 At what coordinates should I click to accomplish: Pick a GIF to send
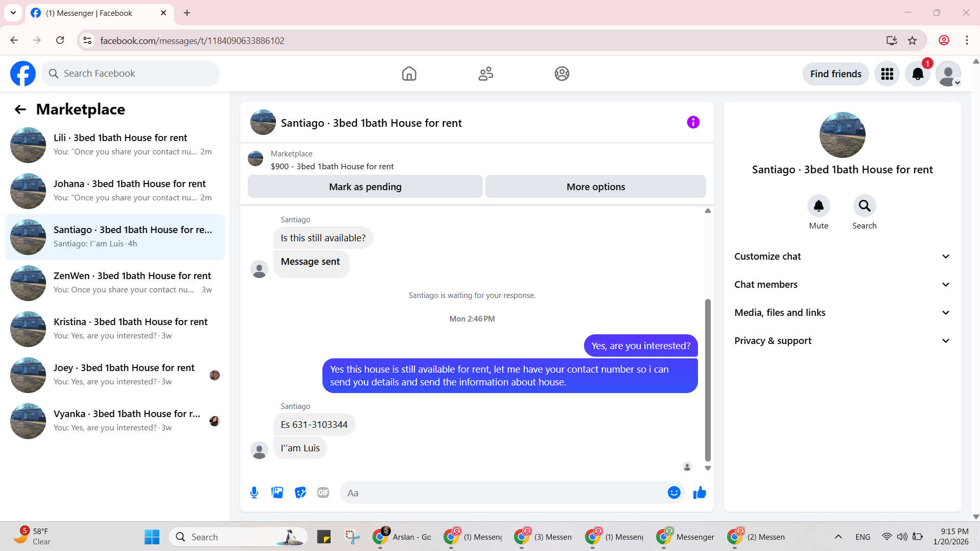323,493
